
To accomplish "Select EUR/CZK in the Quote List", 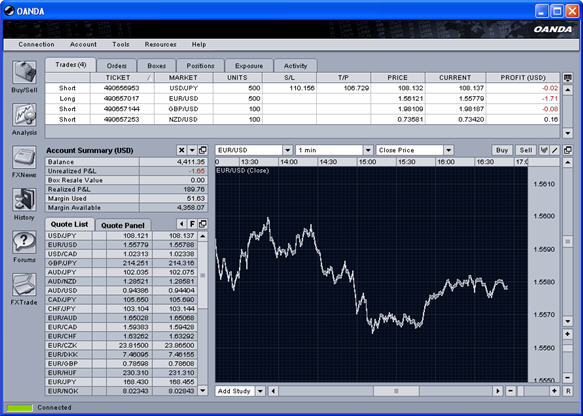I will pos(122,345).
